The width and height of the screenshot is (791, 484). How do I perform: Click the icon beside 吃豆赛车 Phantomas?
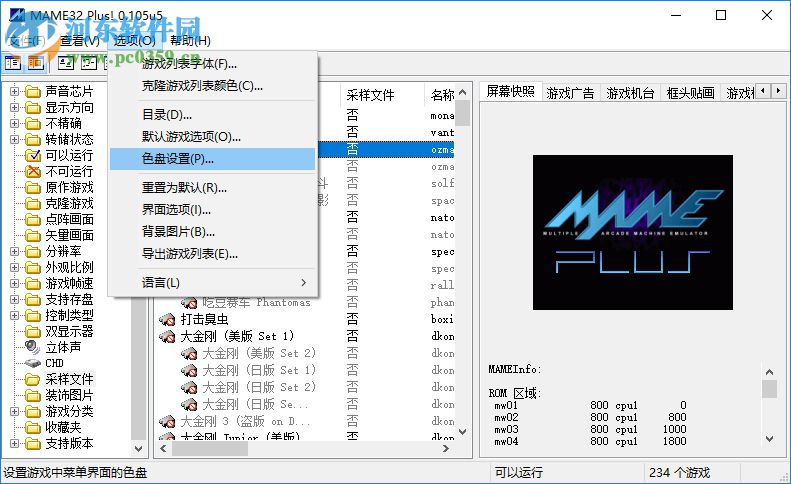coord(189,303)
